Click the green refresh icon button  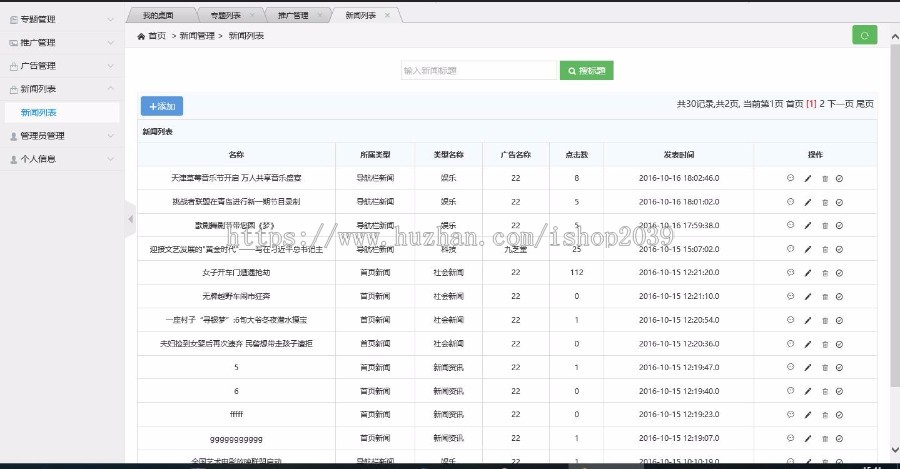[x=864, y=35]
